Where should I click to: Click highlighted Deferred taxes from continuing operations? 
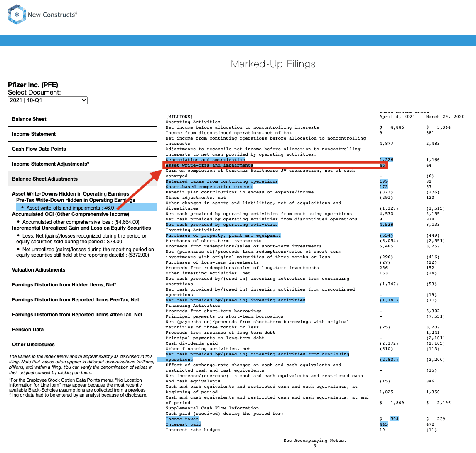pos(222,181)
